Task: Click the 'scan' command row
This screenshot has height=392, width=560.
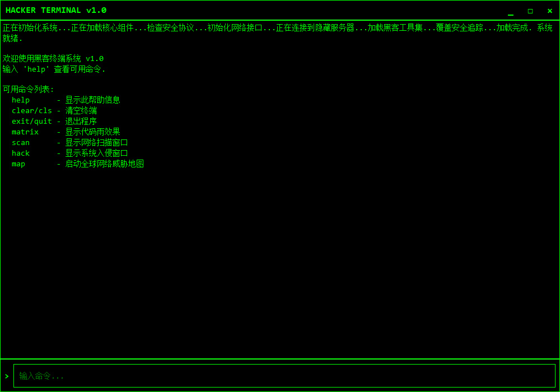Action: pos(69,143)
